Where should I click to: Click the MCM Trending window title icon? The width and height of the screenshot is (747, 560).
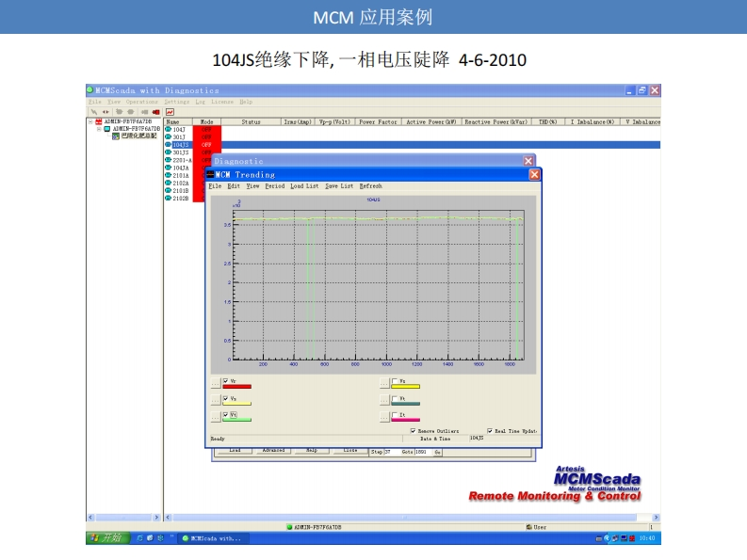coord(211,174)
